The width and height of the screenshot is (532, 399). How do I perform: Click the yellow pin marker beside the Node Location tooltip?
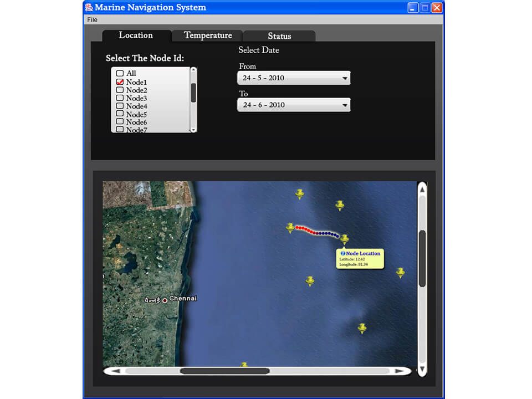(344, 239)
